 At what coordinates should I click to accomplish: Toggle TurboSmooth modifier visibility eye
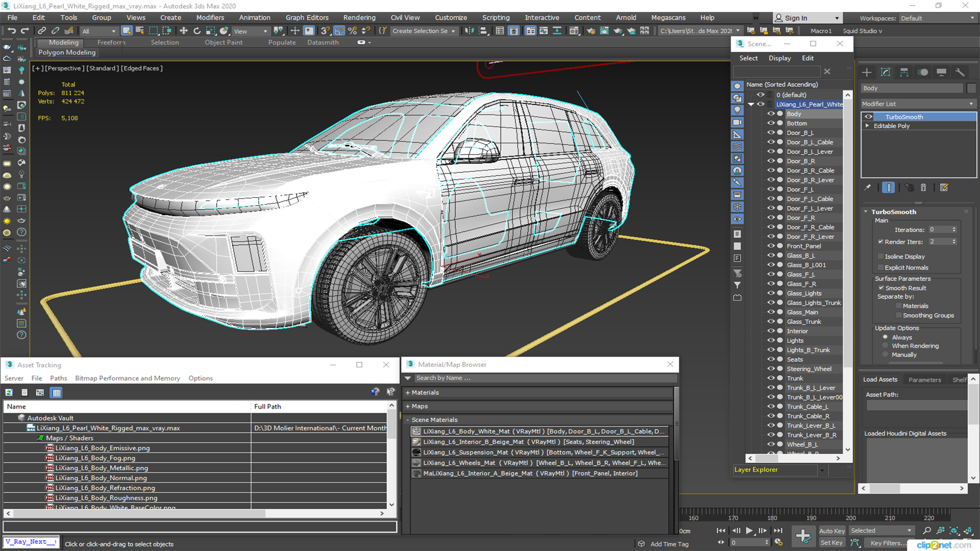tap(868, 117)
